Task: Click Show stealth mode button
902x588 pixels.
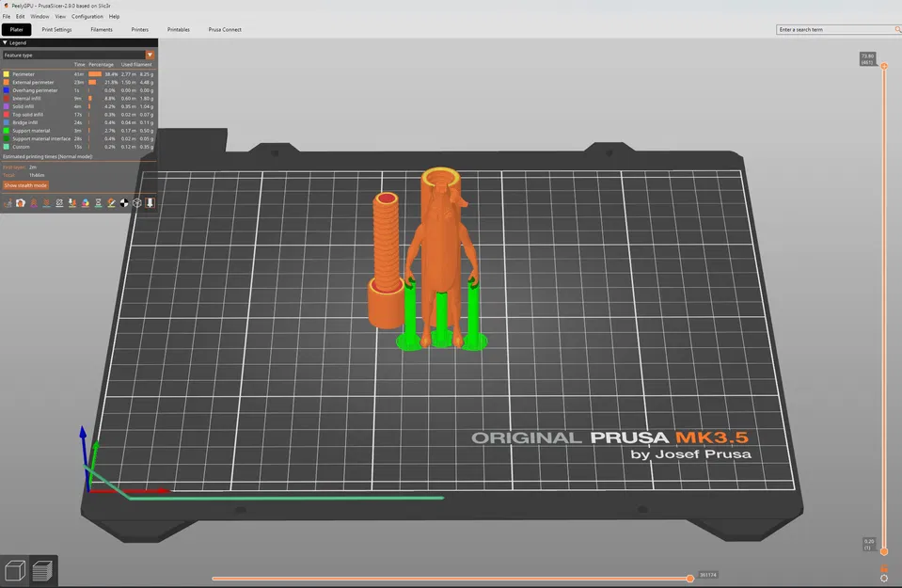Action: 25,185
